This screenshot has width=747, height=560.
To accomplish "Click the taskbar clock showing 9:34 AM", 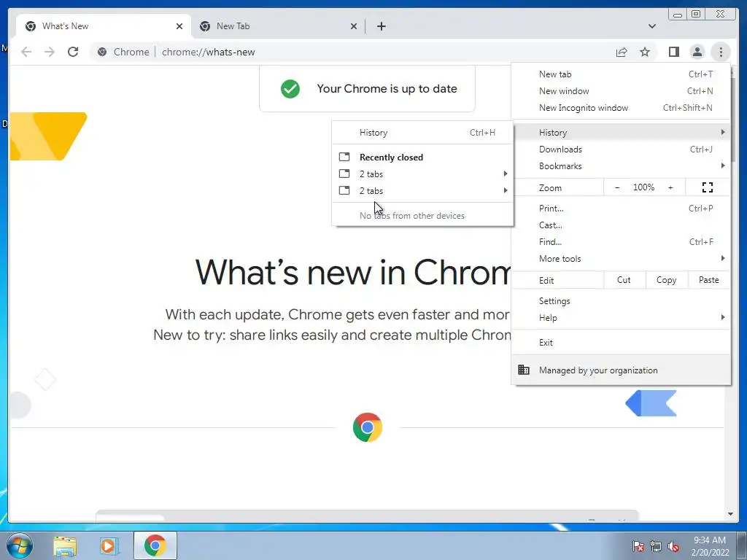I will pos(709,546).
